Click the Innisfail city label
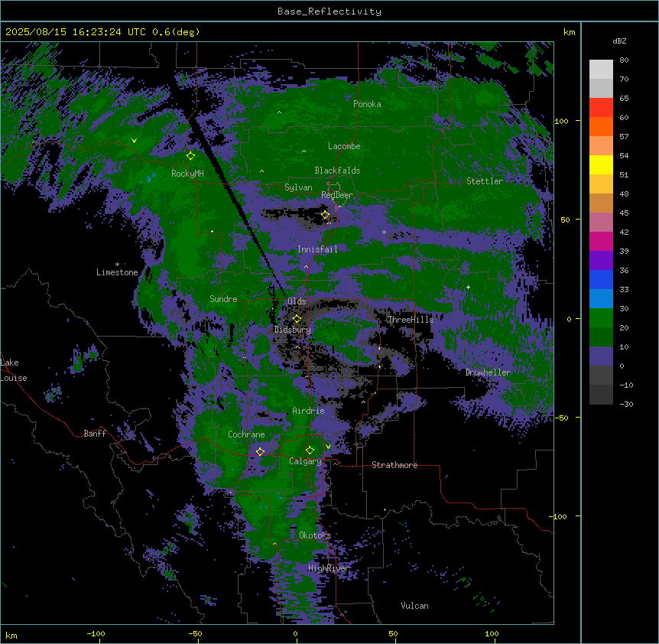659x644 pixels. pos(317,249)
